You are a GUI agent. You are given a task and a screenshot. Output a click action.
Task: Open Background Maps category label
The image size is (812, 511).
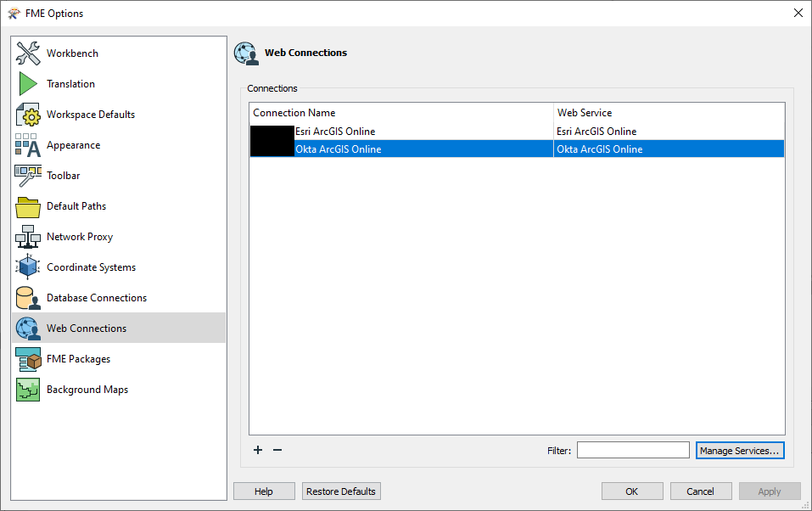[87, 390]
